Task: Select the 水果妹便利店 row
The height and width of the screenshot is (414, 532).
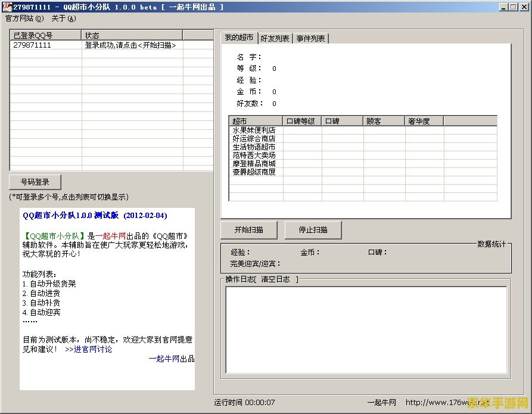Action: pos(254,130)
